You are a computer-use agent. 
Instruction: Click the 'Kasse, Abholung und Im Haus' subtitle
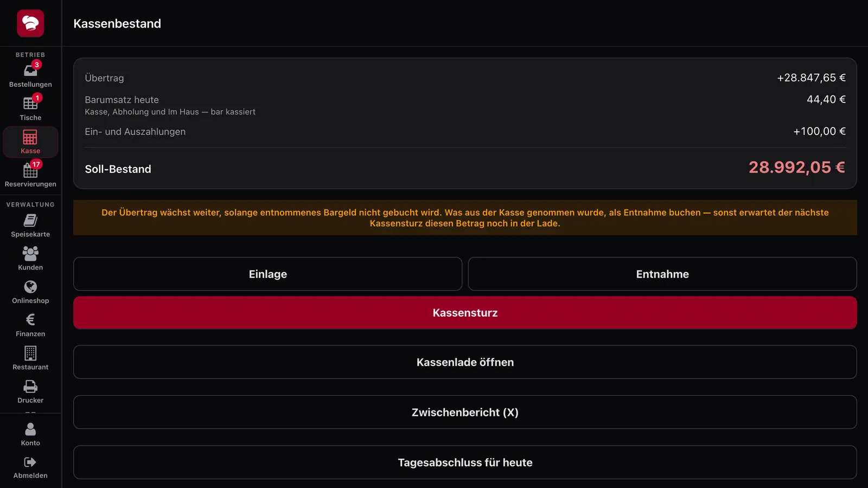(170, 112)
